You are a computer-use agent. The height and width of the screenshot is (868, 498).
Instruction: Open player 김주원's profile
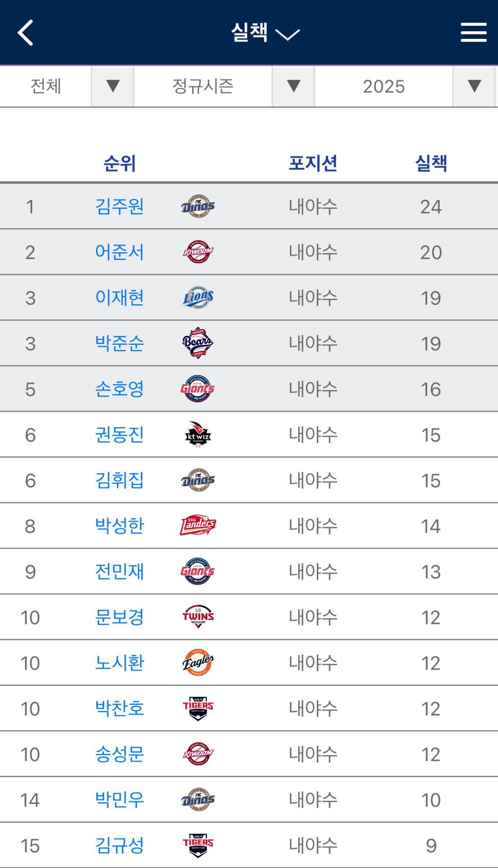[120, 207]
